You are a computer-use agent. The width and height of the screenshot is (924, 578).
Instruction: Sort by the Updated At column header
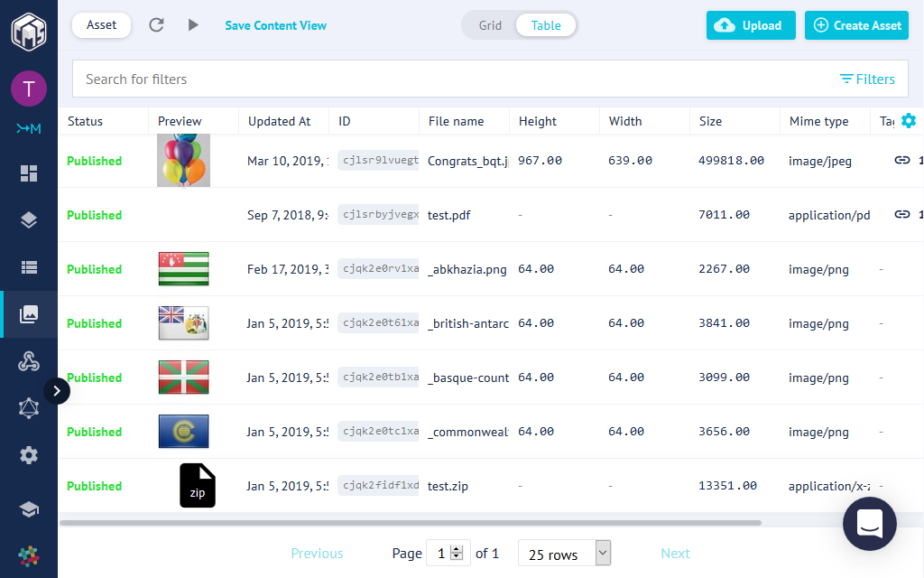coord(280,121)
